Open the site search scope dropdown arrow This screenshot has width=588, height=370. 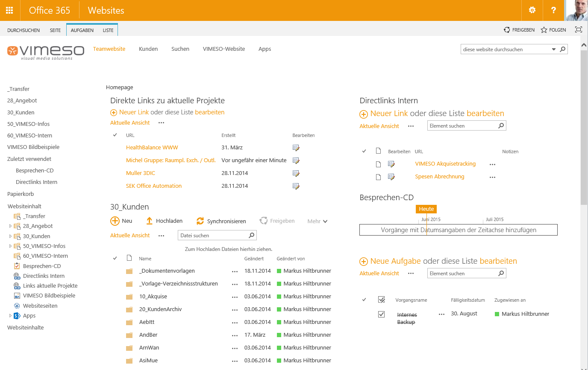554,49
